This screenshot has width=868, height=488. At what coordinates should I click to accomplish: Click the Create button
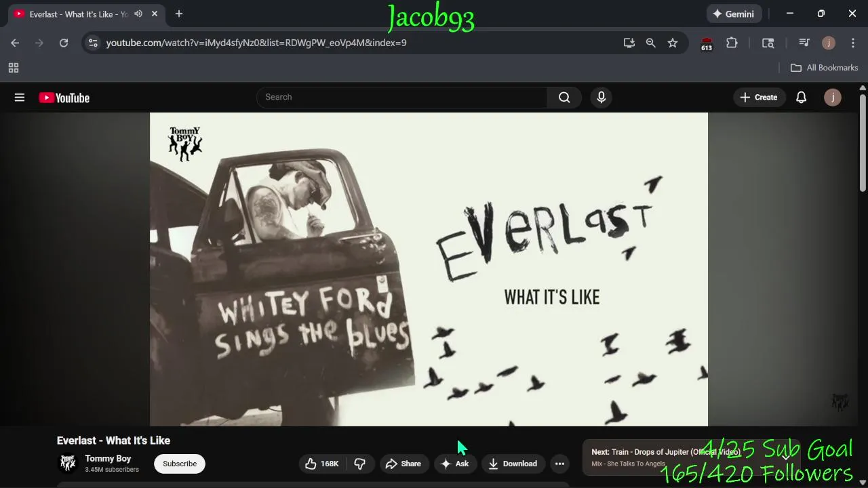tap(759, 98)
